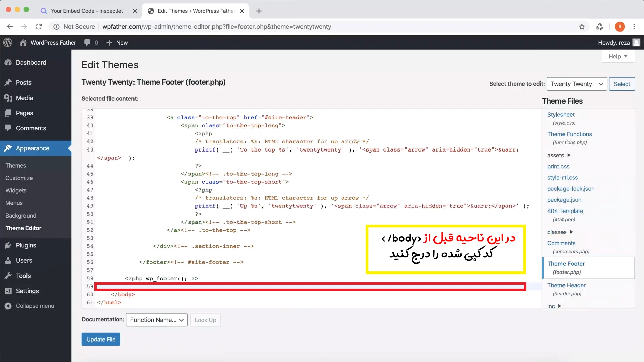Open Function Name documentation dropdown
This screenshot has width=644, height=362.
[x=157, y=320]
